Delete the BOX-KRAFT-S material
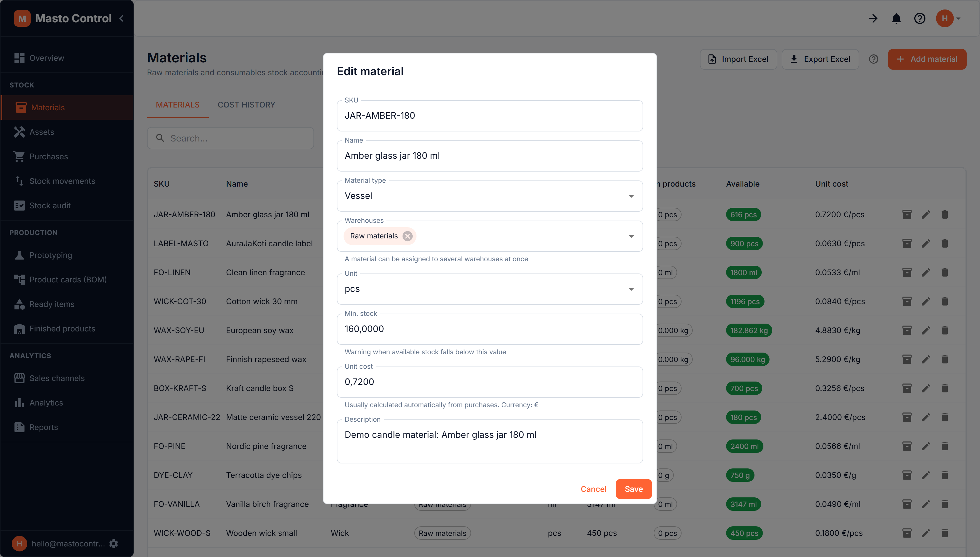 pos(945,388)
